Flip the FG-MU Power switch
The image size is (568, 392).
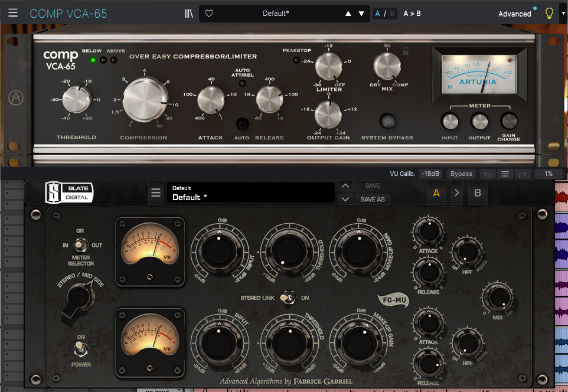point(80,349)
